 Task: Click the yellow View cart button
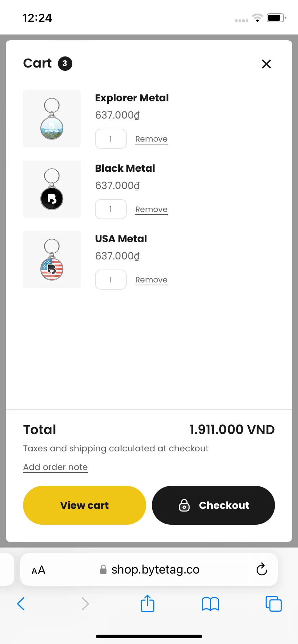pyautogui.click(x=85, y=505)
